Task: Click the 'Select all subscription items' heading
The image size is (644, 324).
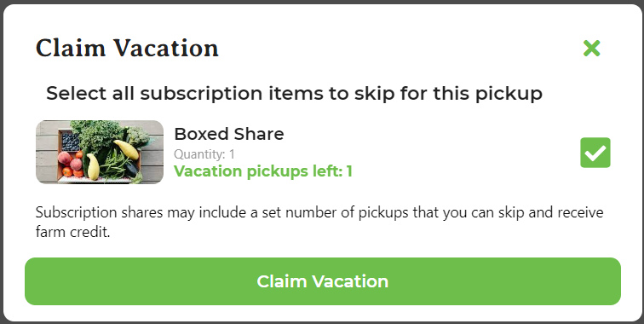Action: tap(294, 93)
